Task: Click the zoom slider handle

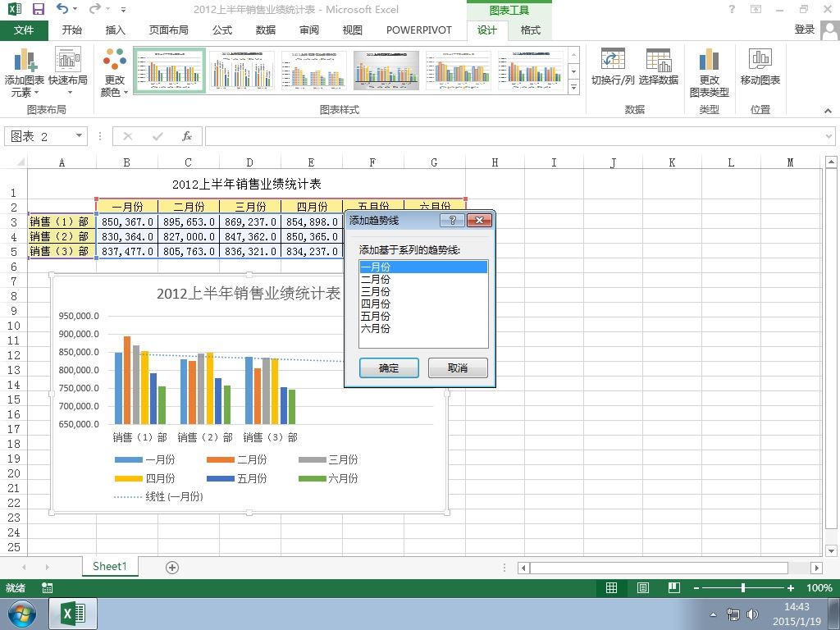Action: click(743, 587)
